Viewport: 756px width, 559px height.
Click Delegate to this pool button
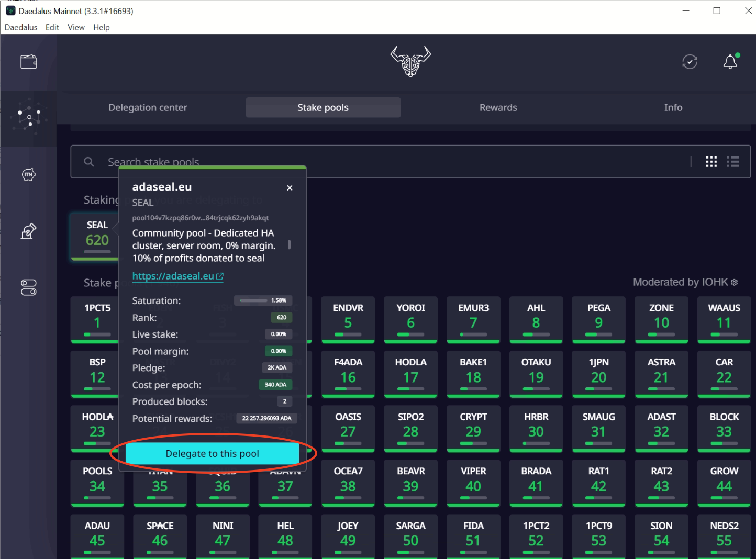[212, 453]
